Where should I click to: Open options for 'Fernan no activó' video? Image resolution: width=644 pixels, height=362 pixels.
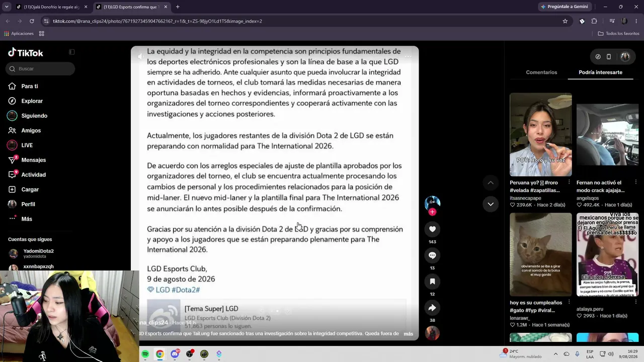click(x=636, y=182)
